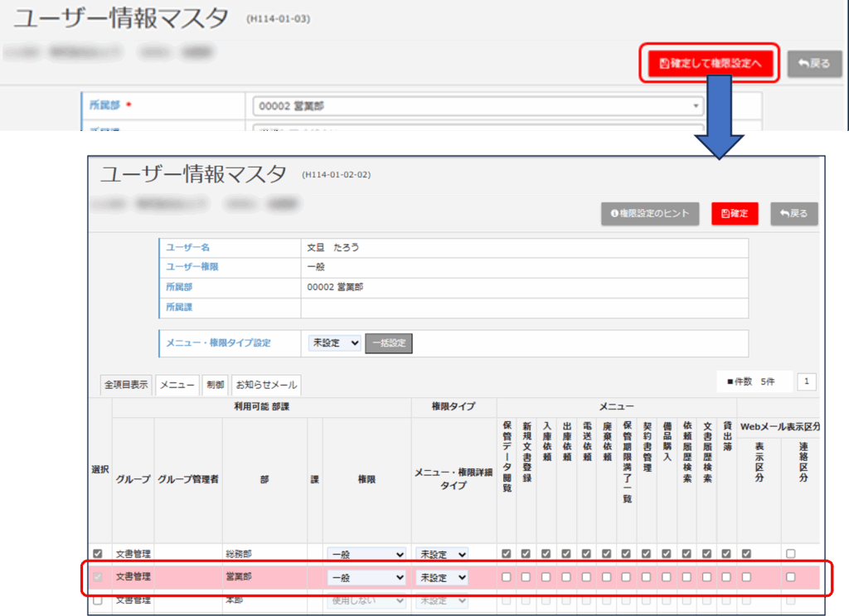Open the 権限設定のヒント help button
Viewport: 849px width, 616px height.
coord(650,213)
